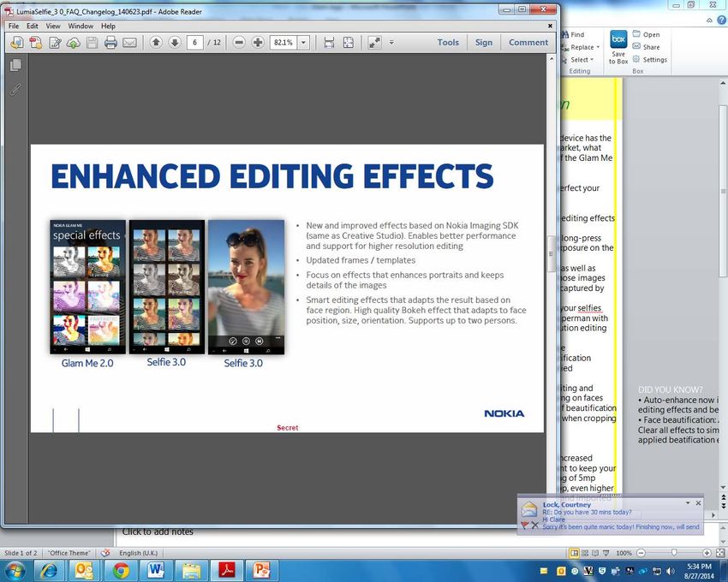Open the Tools pane in Adobe Reader

pyautogui.click(x=448, y=42)
